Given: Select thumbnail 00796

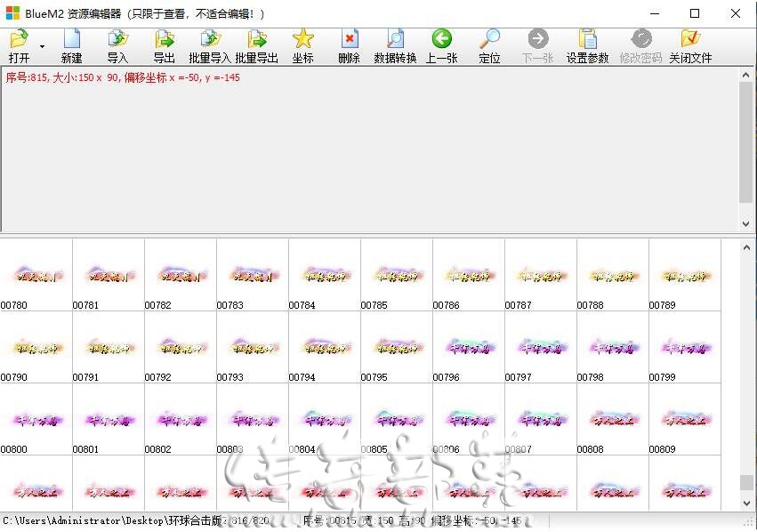Looking at the screenshot, I should (469, 347).
